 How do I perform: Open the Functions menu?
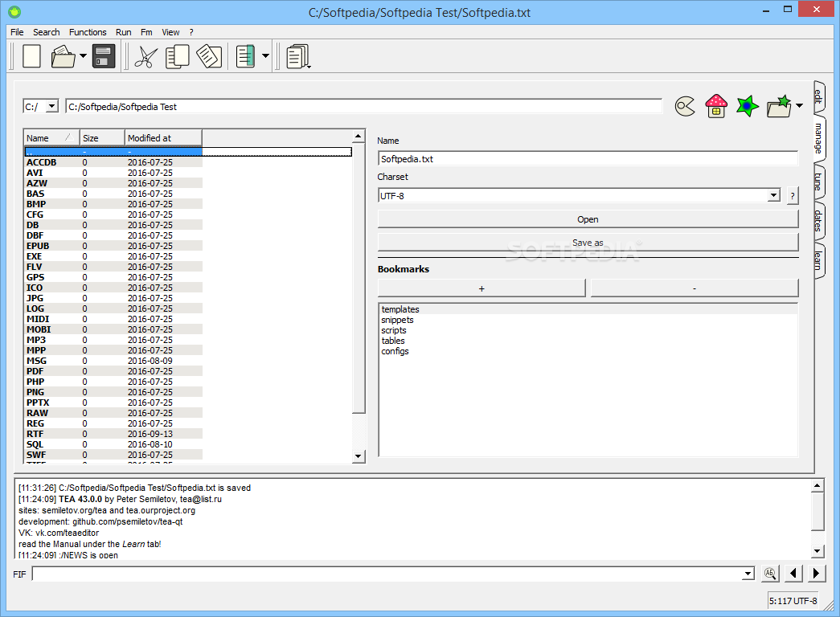click(88, 32)
